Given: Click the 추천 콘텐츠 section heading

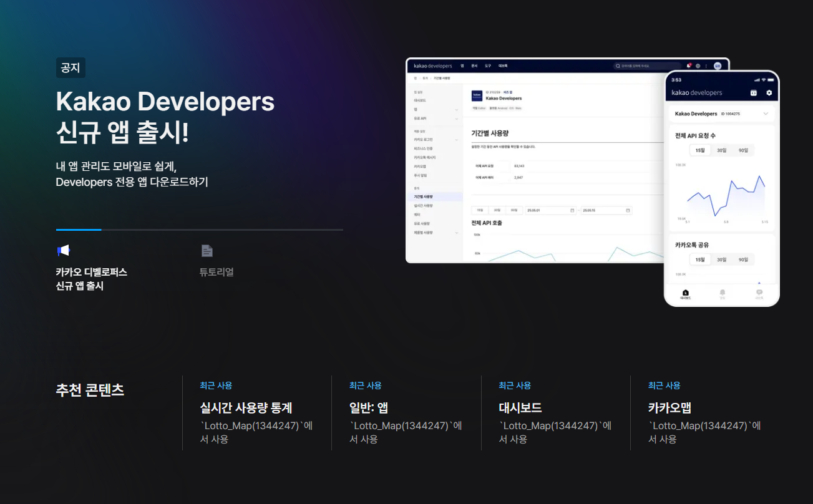Looking at the screenshot, I should coord(90,390).
